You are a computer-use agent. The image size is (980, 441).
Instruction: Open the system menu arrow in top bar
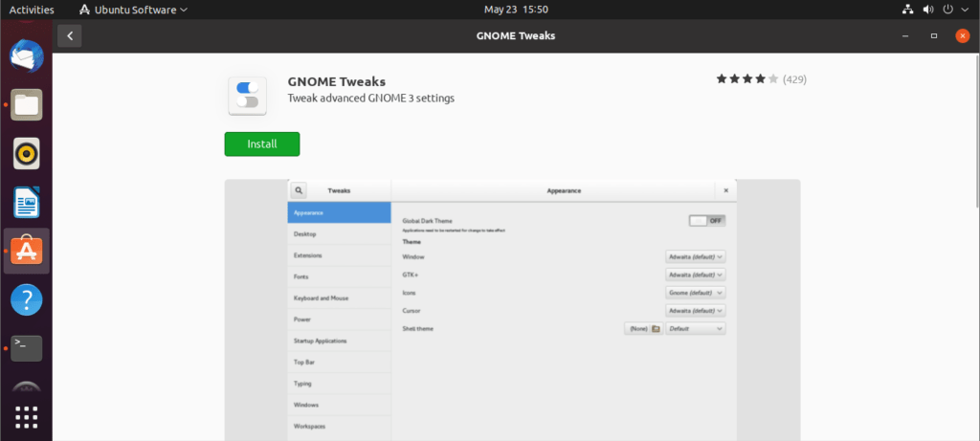click(x=967, y=10)
